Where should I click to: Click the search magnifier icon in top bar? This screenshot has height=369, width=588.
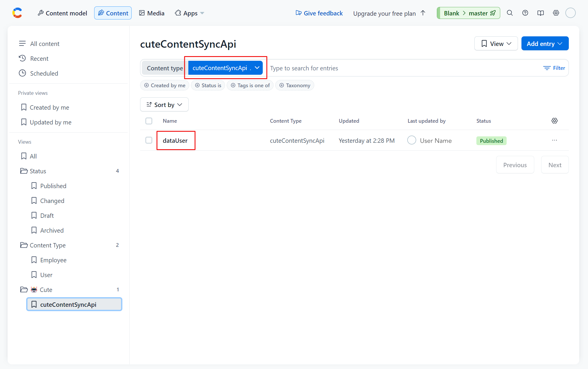click(x=510, y=13)
